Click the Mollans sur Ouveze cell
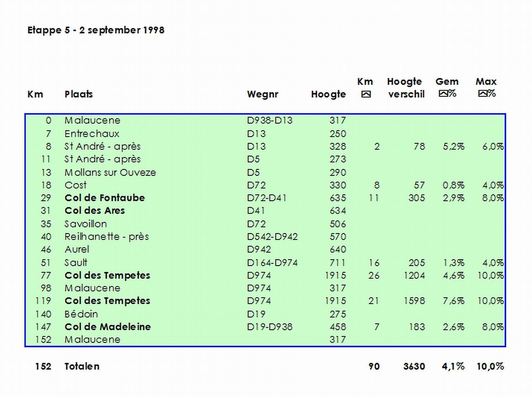Screen dimensions: 532x397 click(x=110, y=172)
